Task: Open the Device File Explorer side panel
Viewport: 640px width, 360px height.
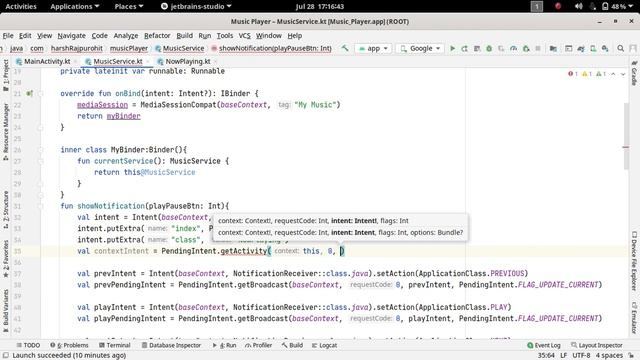Action: (x=634, y=261)
